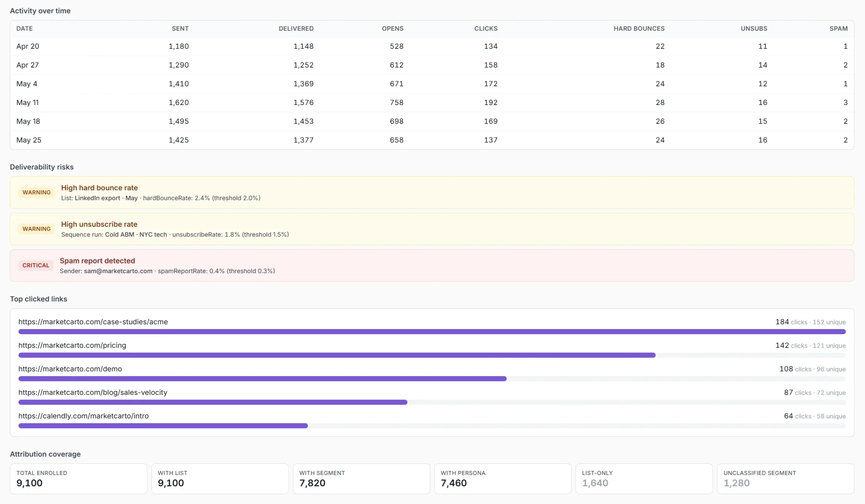Select the May 4 date cell

[27, 84]
